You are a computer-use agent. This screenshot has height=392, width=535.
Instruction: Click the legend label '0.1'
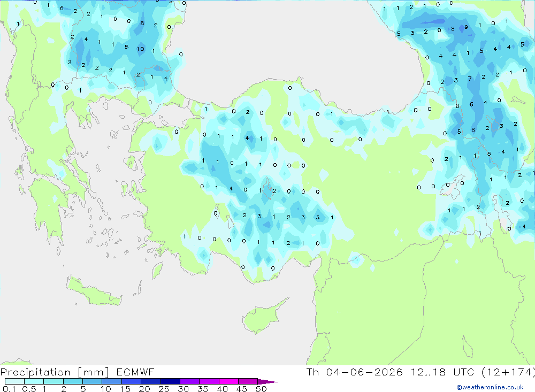click(9, 389)
